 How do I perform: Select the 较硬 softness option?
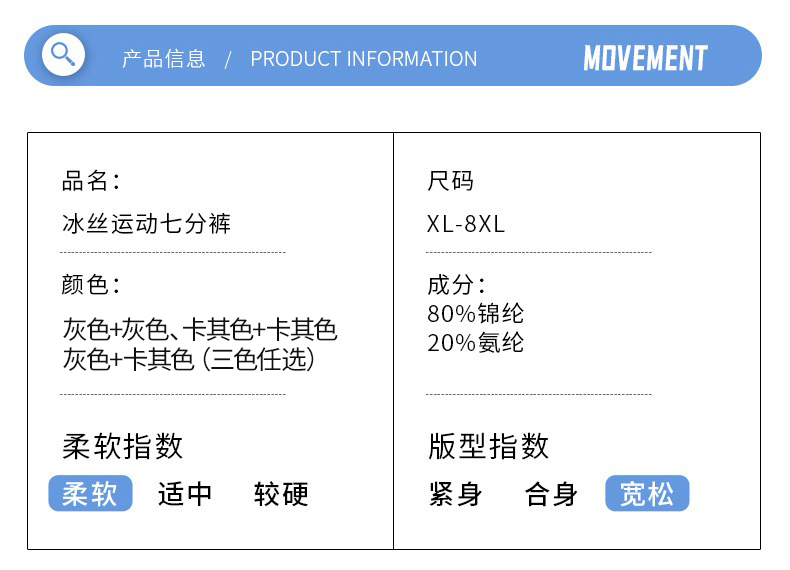281,494
